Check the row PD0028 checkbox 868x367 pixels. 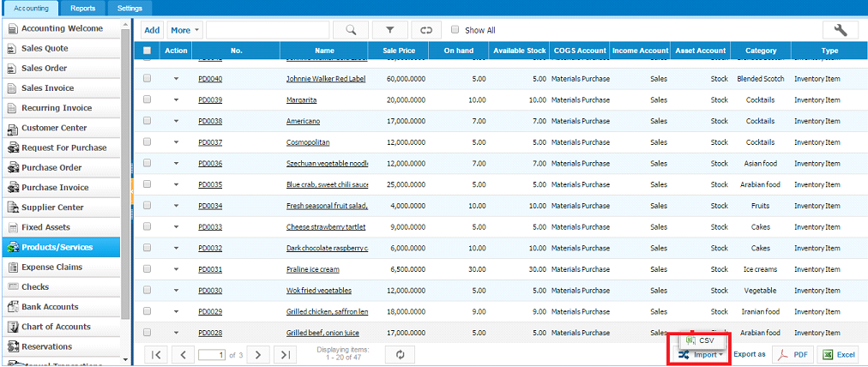click(148, 333)
